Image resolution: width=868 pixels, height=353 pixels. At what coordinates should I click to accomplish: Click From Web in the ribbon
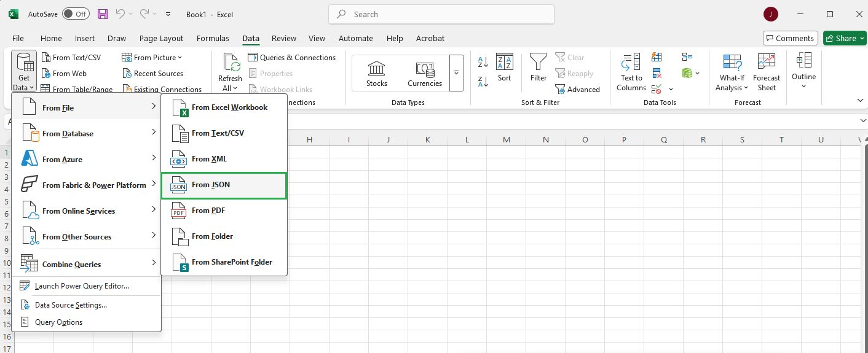pyautogui.click(x=64, y=74)
